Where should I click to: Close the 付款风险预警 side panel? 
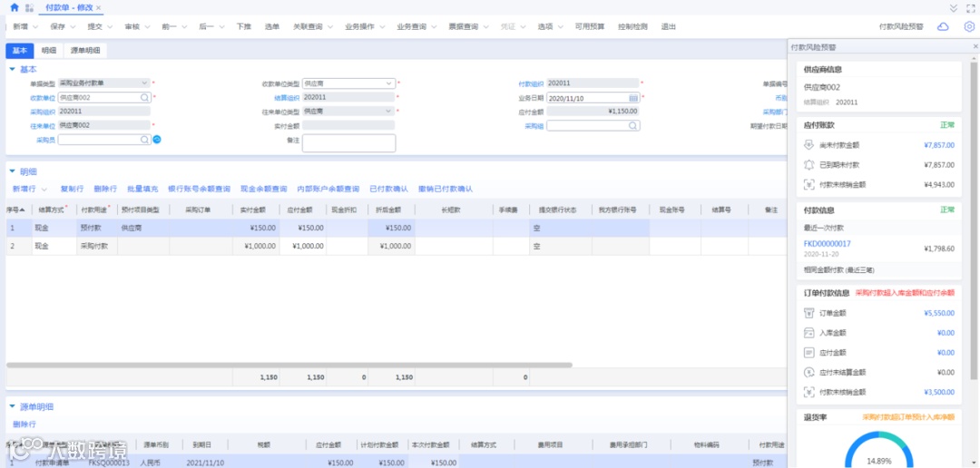(x=975, y=47)
